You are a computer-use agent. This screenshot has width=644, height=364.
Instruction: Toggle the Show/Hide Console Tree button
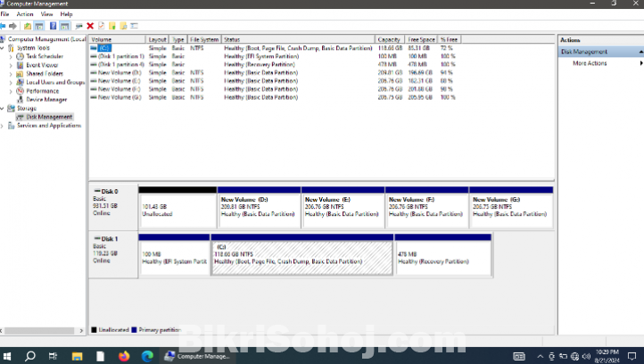(39, 26)
